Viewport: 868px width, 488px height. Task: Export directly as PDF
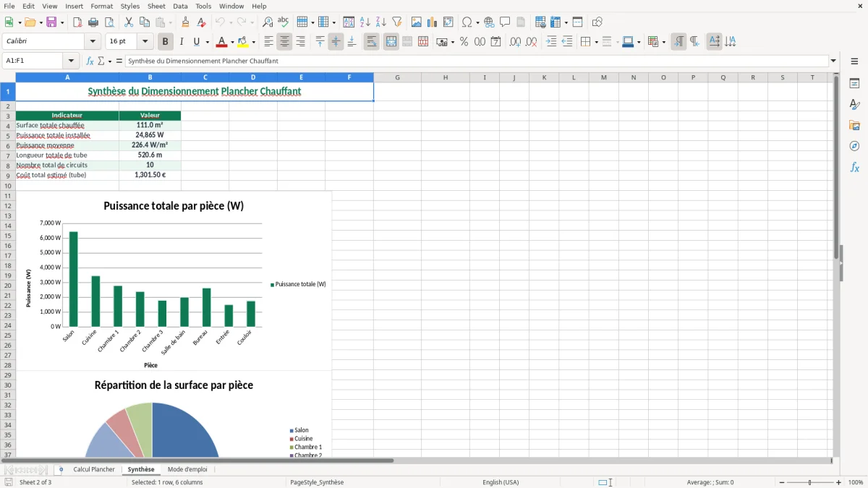click(x=77, y=22)
